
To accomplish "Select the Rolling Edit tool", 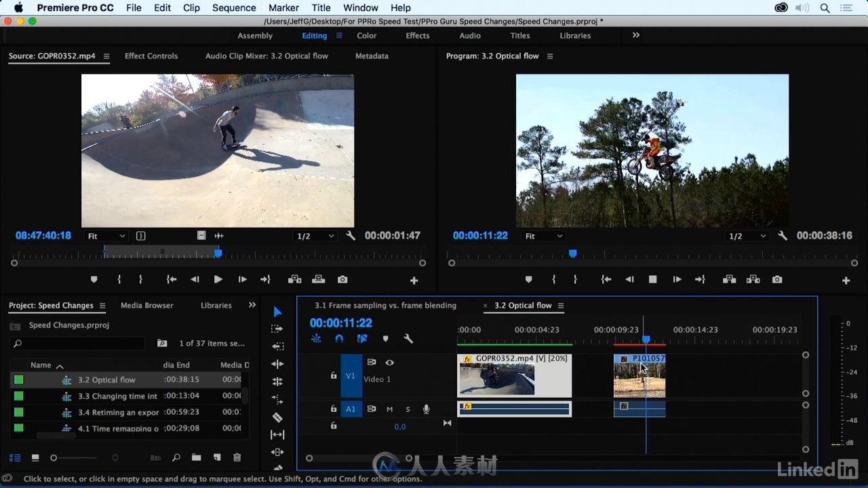I will click(x=277, y=382).
